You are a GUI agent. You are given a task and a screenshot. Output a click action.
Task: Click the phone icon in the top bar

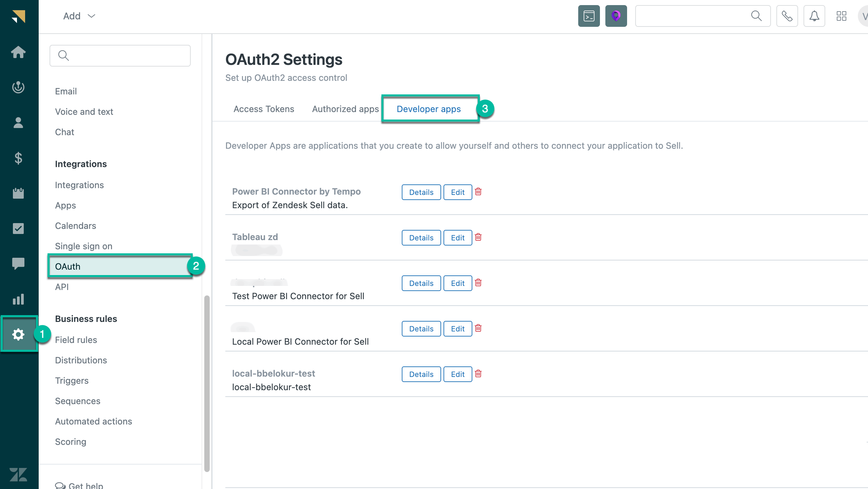(787, 16)
